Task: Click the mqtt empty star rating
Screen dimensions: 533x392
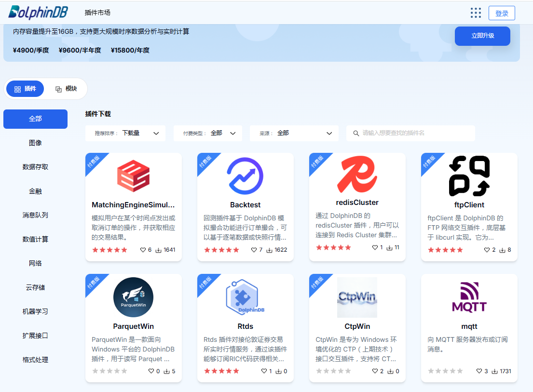Action: 445,371
